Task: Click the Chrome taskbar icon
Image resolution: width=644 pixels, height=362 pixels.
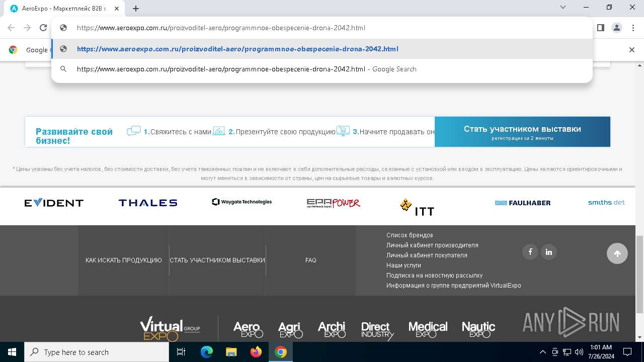Action: pyautogui.click(x=281, y=352)
